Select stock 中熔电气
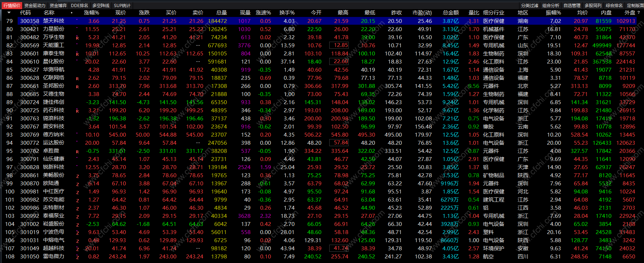This screenshot has width=644, height=263. pos(54,240)
